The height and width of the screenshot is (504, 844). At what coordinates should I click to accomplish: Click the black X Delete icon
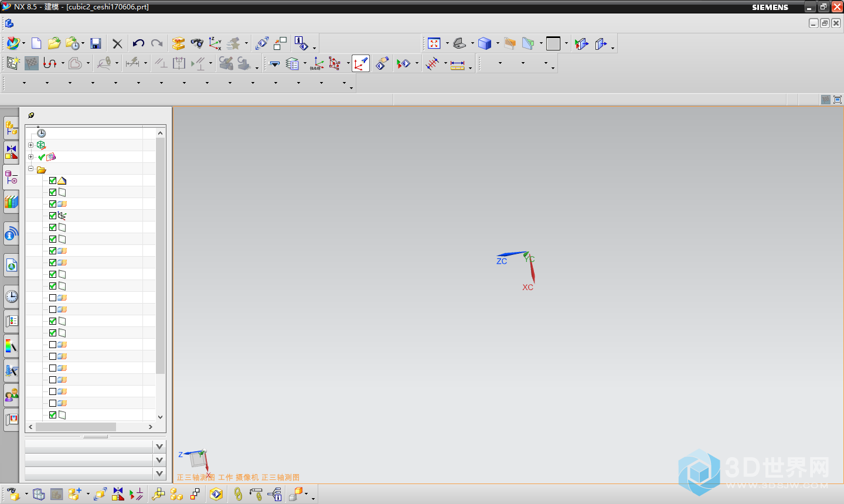coord(117,43)
